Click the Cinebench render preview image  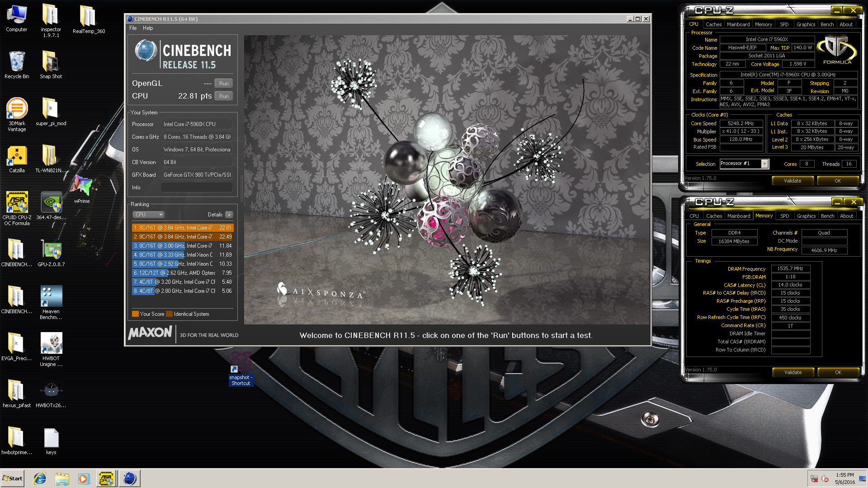click(447, 180)
